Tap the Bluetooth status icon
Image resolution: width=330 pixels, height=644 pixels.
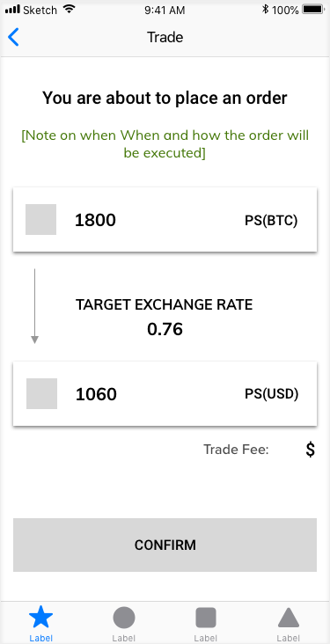click(265, 10)
